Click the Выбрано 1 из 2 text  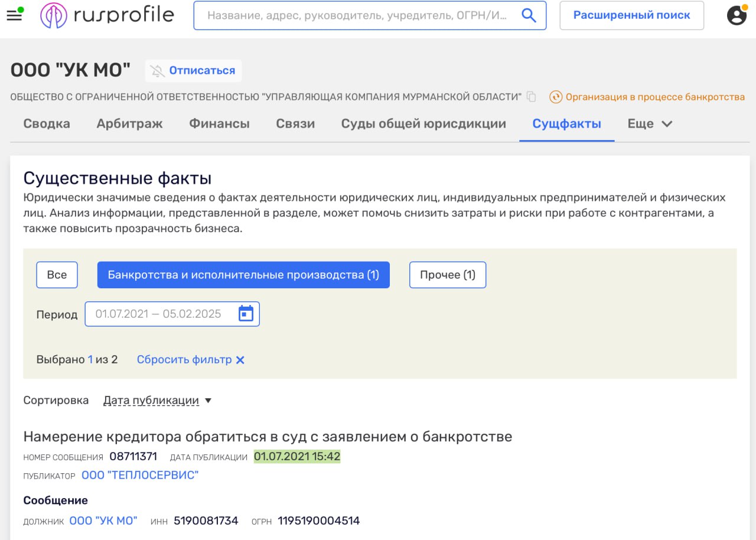pos(77,360)
